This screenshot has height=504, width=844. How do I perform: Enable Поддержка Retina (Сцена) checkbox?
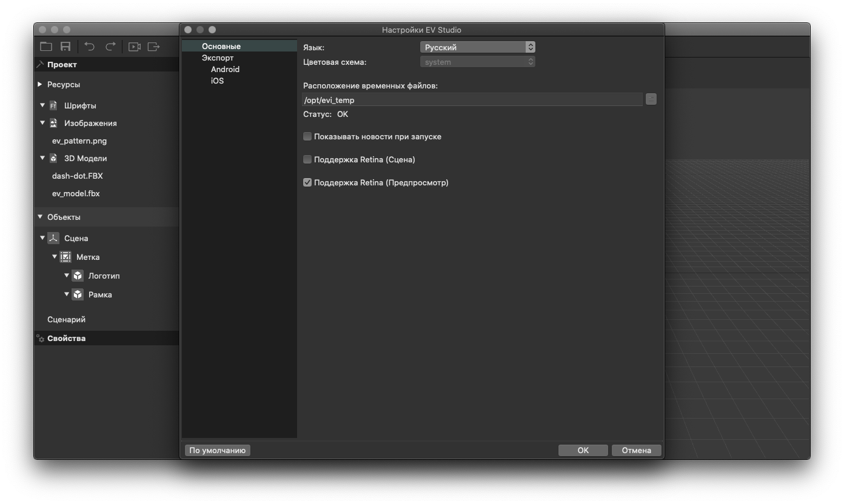coord(307,159)
